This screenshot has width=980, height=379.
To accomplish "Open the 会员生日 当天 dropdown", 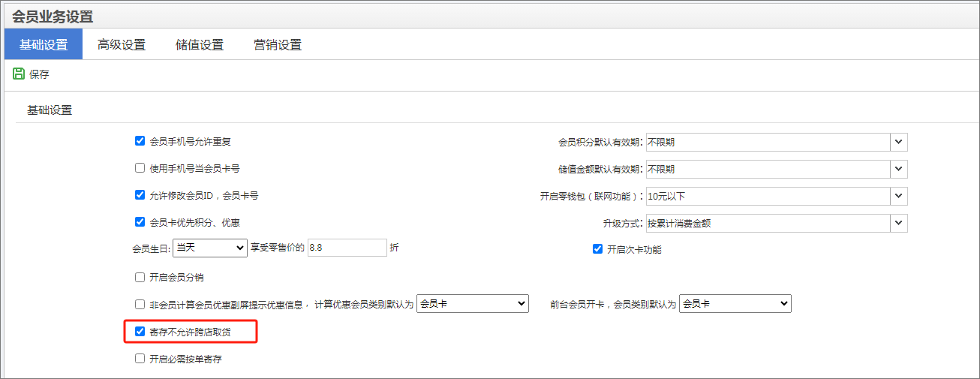I will coord(210,248).
